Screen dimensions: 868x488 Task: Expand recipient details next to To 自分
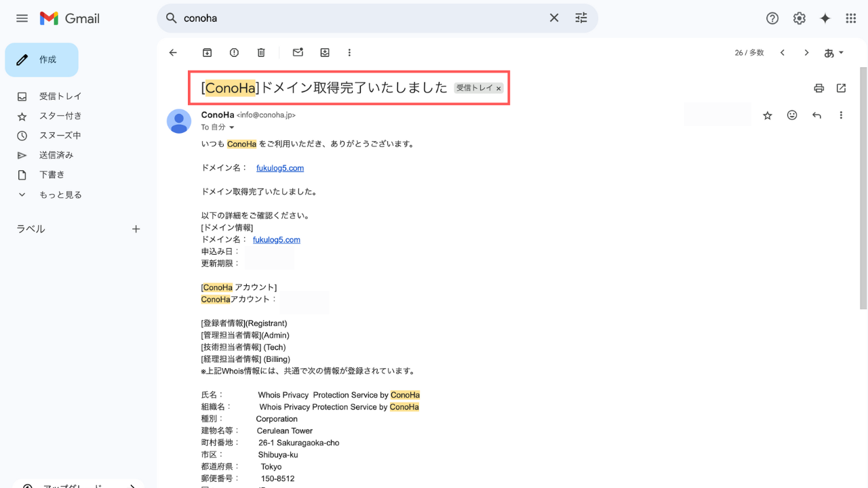click(232, 127)
